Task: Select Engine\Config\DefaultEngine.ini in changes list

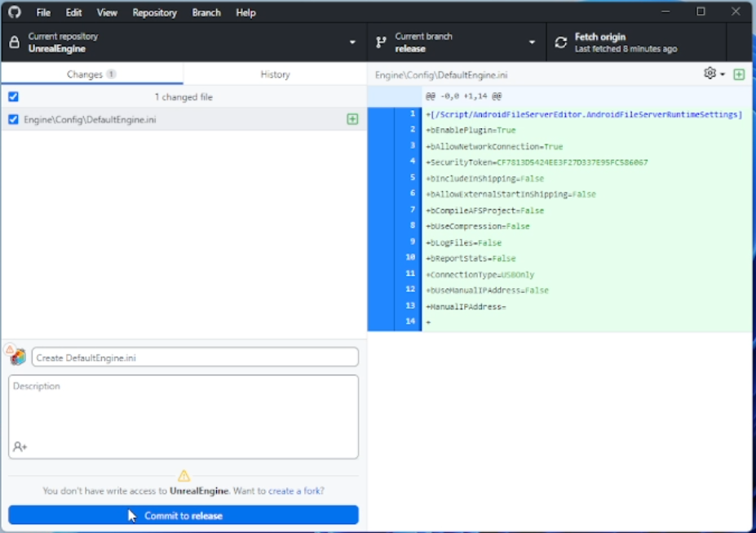Action: (x=183, y=119)
